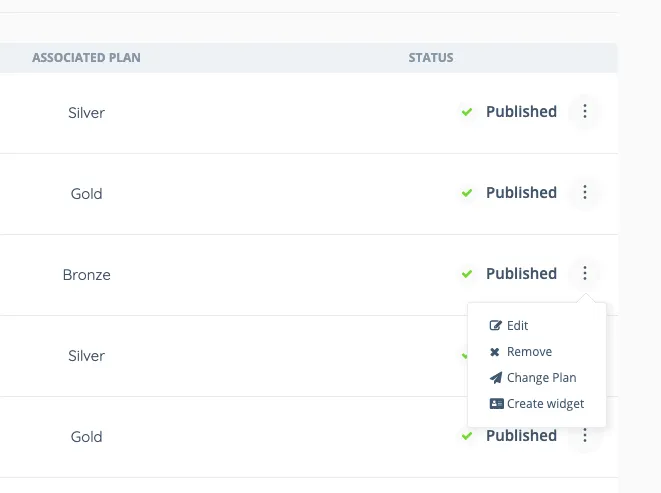Choose Create widget from the context menu
This screenshot has width=661, height=493.
545,404
